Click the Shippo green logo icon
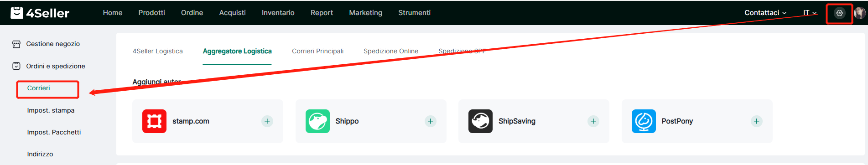 [x=317, y=121]
